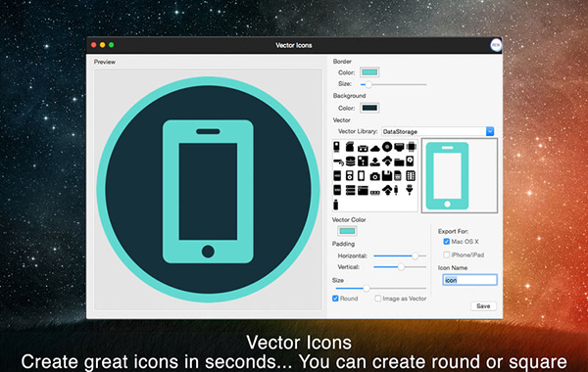Select the SIM card vector icon

(x=398, y=175)
